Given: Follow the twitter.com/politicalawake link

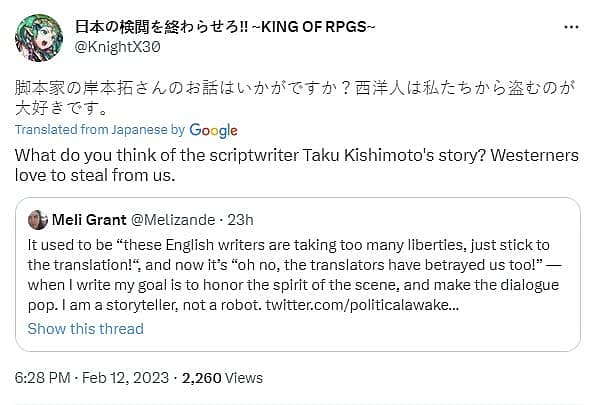Looking at the screenshot, I should tap(362, 305).
